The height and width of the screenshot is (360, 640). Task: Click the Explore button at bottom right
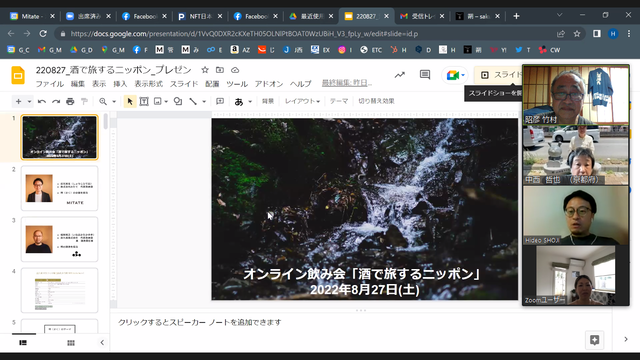click(594, 340)
